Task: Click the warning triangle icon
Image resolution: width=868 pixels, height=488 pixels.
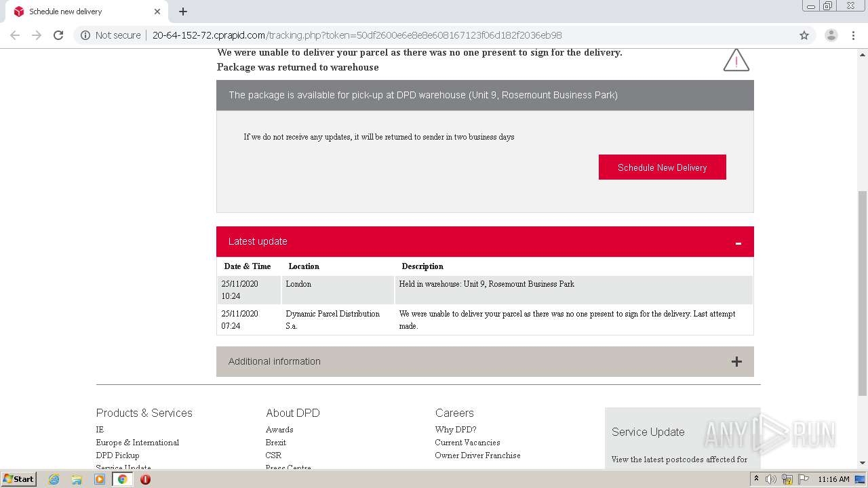Action: click(x=736, y=60)
